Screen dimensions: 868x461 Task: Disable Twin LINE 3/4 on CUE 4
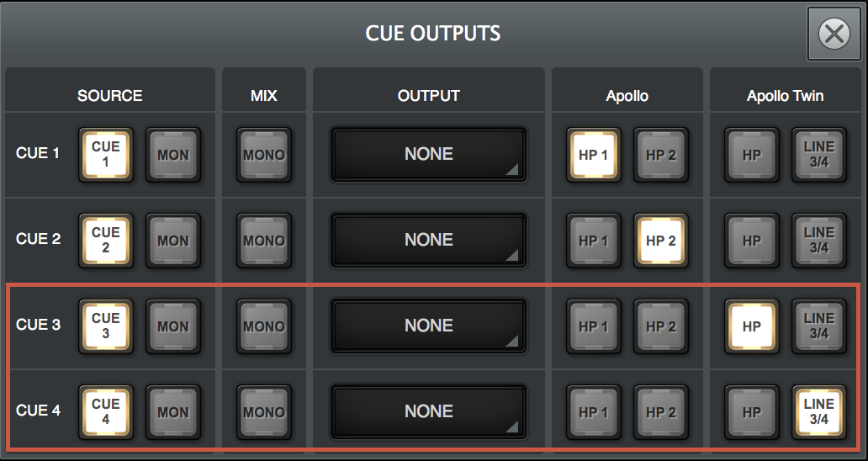[x=819, y=412]
